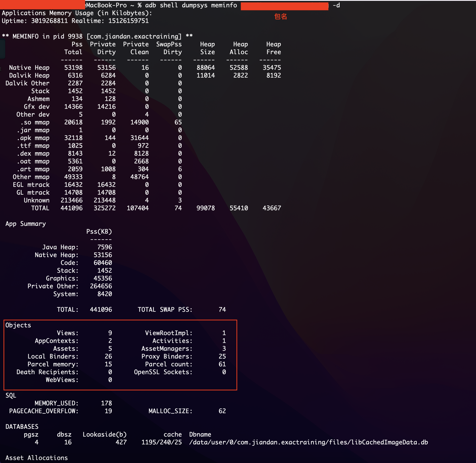Click the ViewRootImpl count label
Viewport: 476px width, 463px height.
[x=169, y=333]
